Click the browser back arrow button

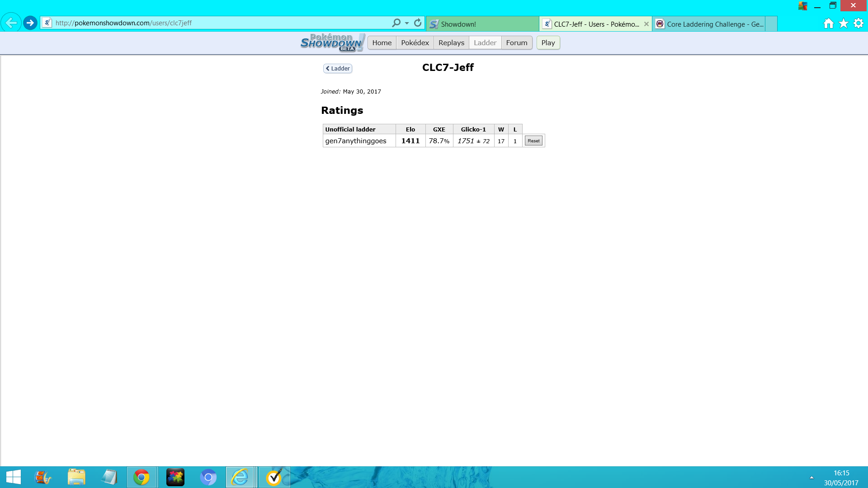tap(11, 23)
